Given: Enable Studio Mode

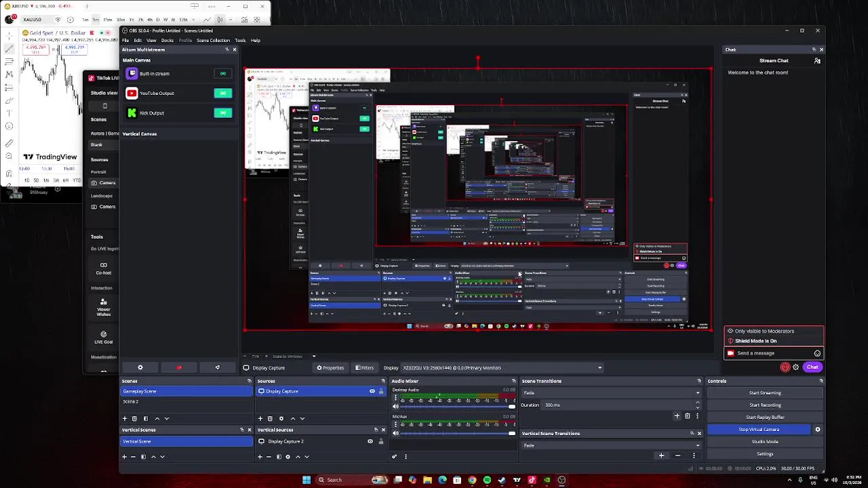Looking at the screenshot, I should (765, 441).
